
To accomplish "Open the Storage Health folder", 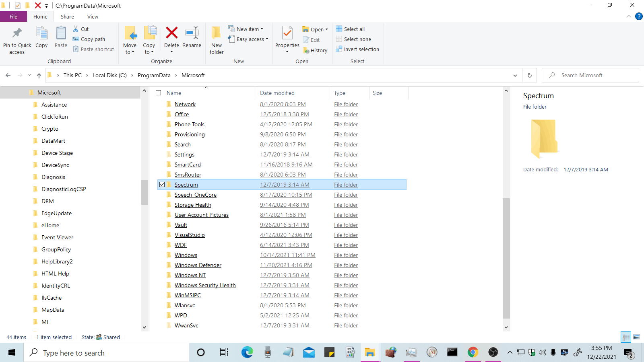I will (193, 205).
